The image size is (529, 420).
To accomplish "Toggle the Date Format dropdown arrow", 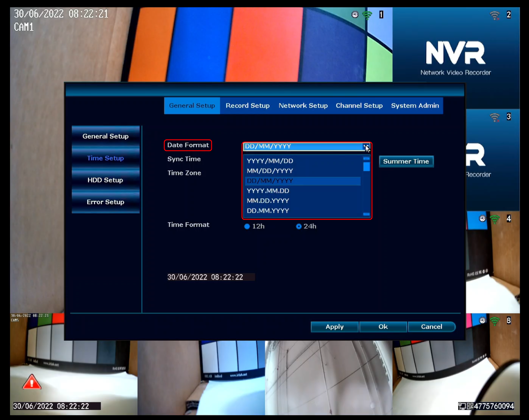I will (366, 146).
